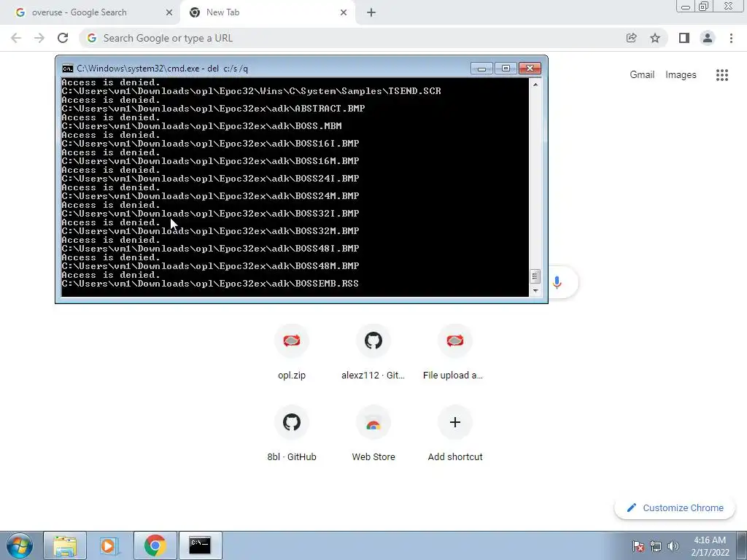The image size is (747, 560).
Task: Open the Chrome three-dot menu
Action: 731,38
